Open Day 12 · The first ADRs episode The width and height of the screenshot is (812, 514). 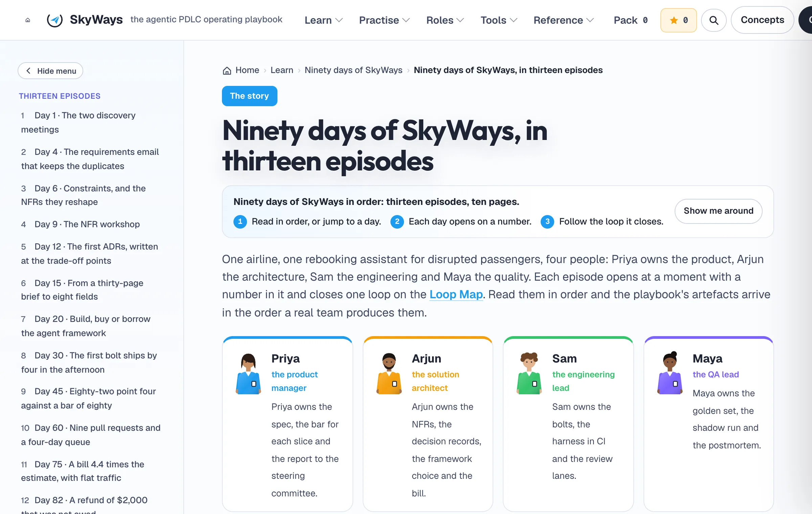coord(91,254)
